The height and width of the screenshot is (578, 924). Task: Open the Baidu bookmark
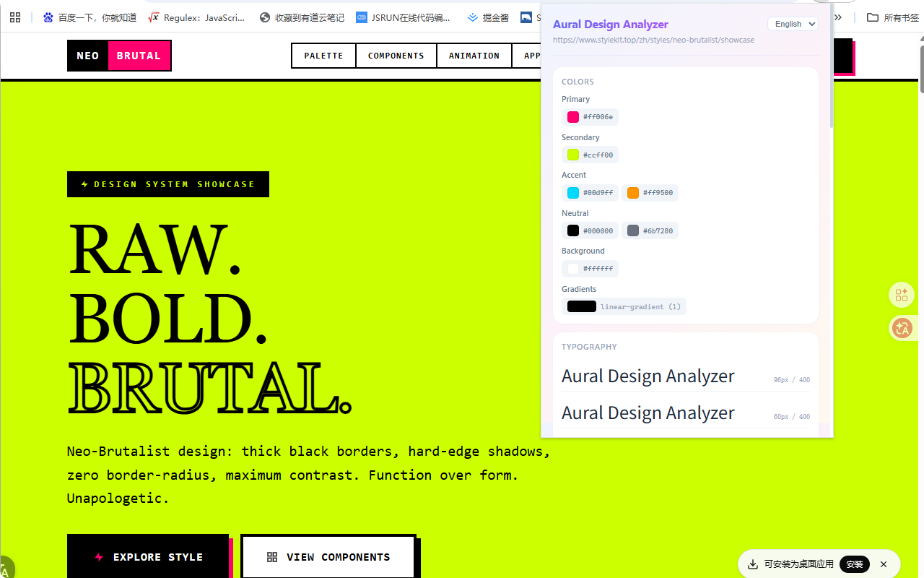point(90,17)
